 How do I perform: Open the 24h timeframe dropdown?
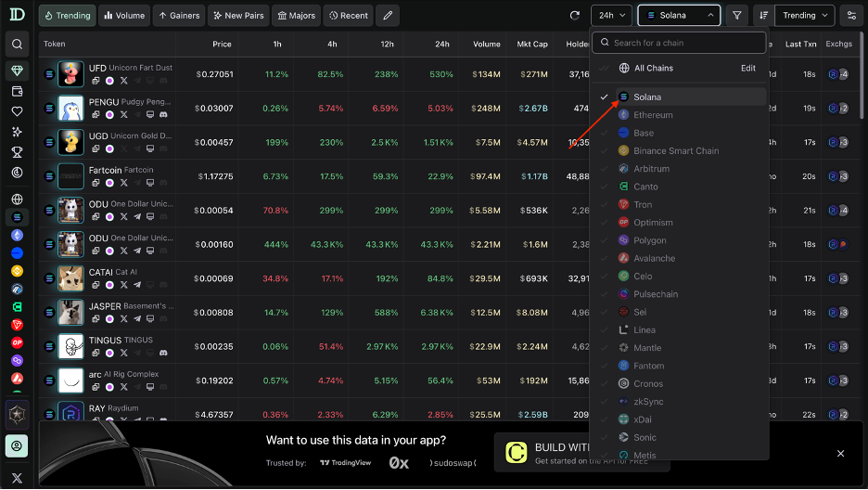pyautogui.click(x=612, y=16)
